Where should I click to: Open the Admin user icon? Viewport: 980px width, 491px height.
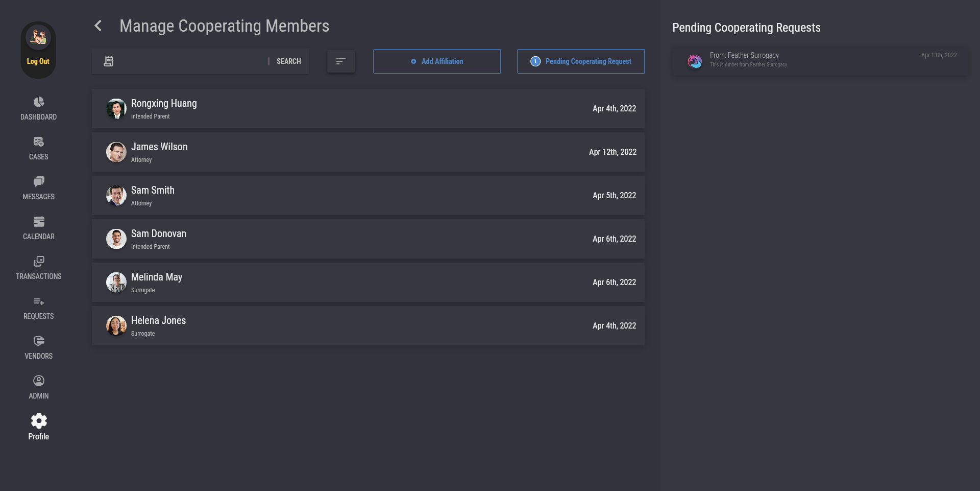[39, 381]
